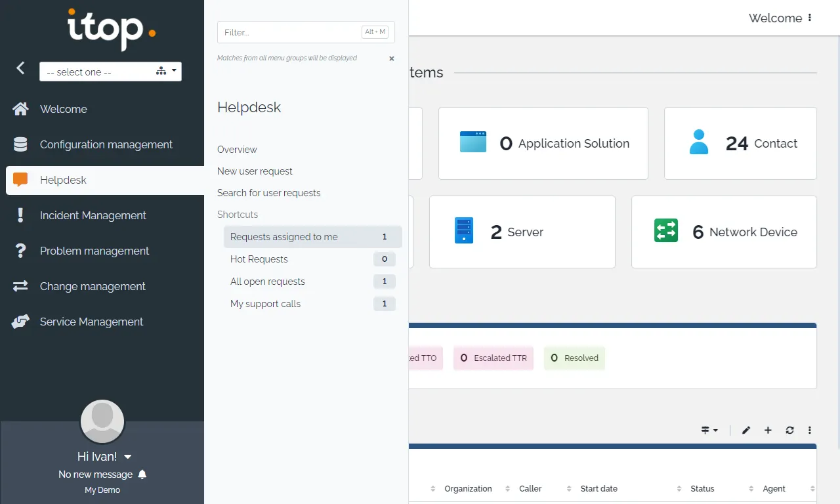Click the Problem management question mark icon

[20, 251]
